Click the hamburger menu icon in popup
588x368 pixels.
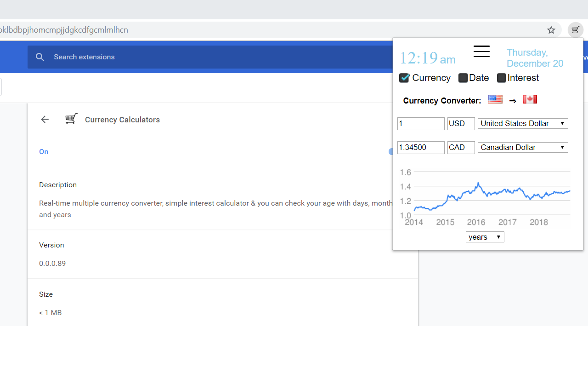(x=481, y=52)
